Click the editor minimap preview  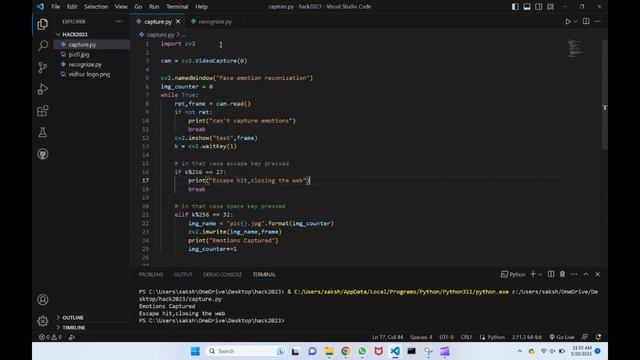(575, 48)
